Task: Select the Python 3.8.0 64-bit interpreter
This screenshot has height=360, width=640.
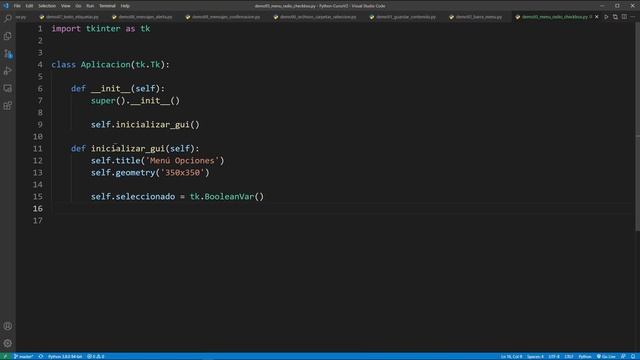Action: 65,356
